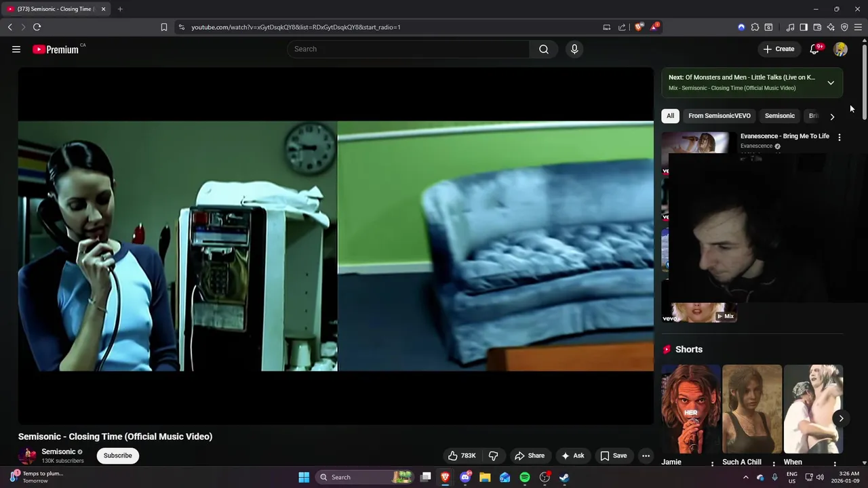
Task: Open Steam from the taskbar
Action: pos(564,477)
